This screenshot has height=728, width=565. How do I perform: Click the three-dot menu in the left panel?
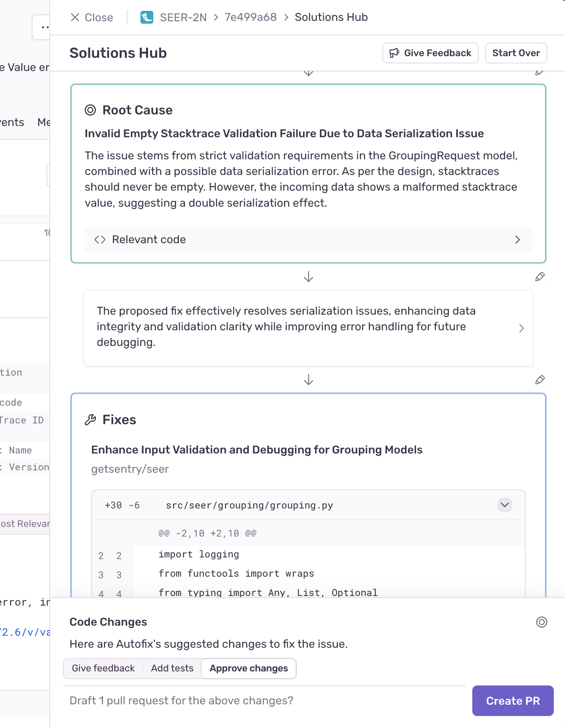click(45, 27)
